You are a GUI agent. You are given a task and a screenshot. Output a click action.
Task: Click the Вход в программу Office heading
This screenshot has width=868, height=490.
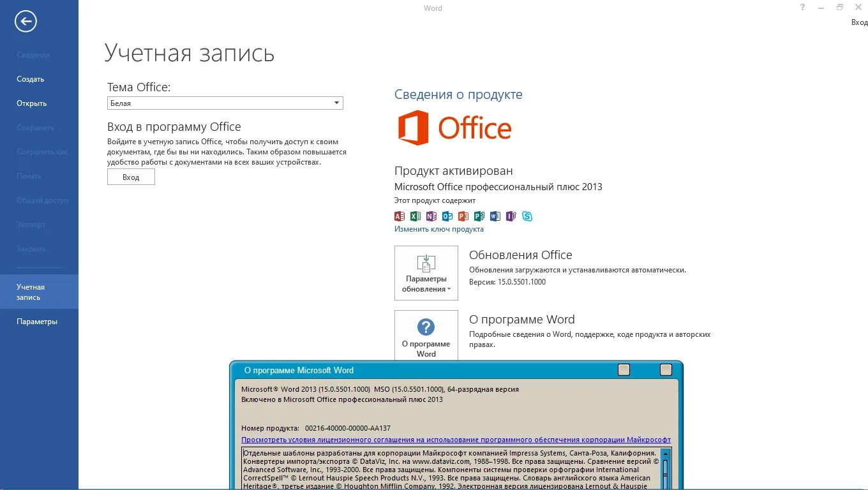(x=174, y=127)
